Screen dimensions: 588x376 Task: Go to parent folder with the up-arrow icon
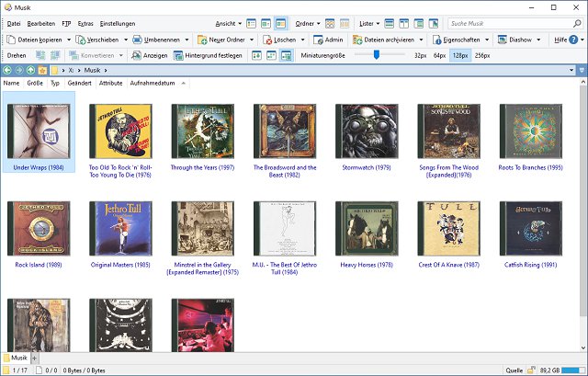coord(30,70)
